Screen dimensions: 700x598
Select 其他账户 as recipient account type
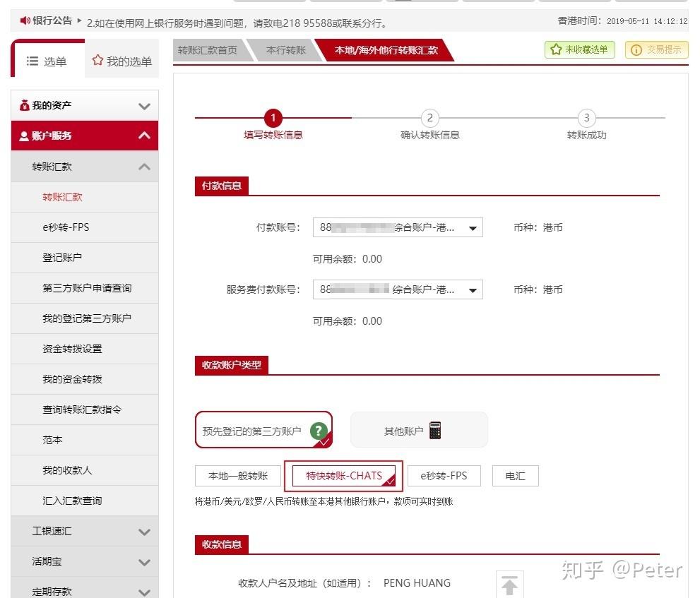pos(418,429)
